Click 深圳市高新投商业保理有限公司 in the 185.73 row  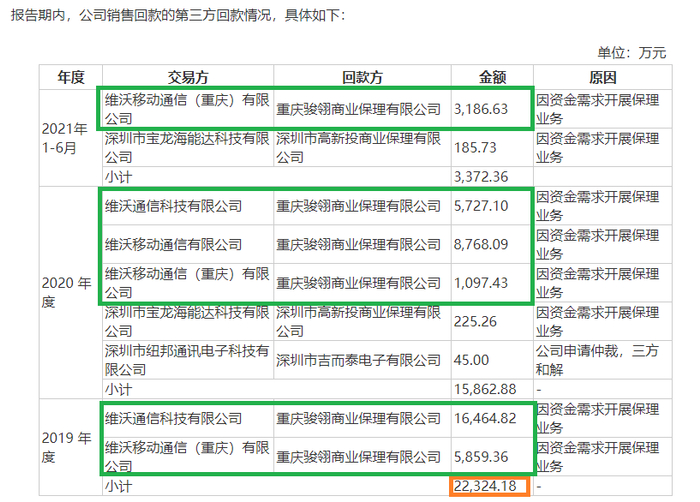point(358,148)
